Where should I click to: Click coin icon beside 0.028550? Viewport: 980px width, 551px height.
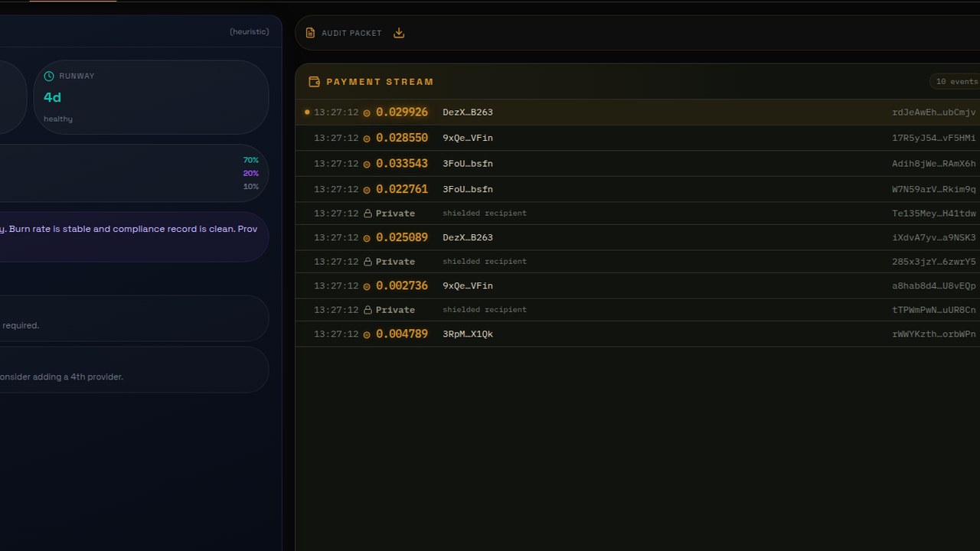tap(367, 139)
